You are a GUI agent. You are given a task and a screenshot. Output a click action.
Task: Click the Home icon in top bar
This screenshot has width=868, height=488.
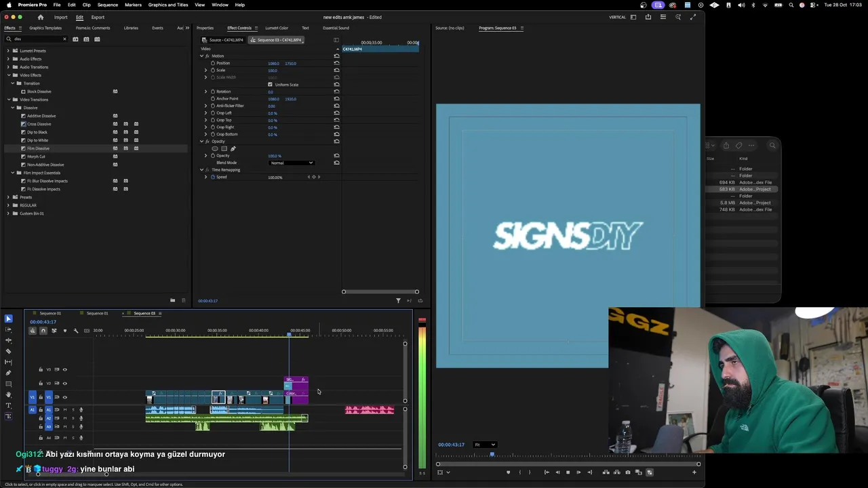click(x=40, y=17)
